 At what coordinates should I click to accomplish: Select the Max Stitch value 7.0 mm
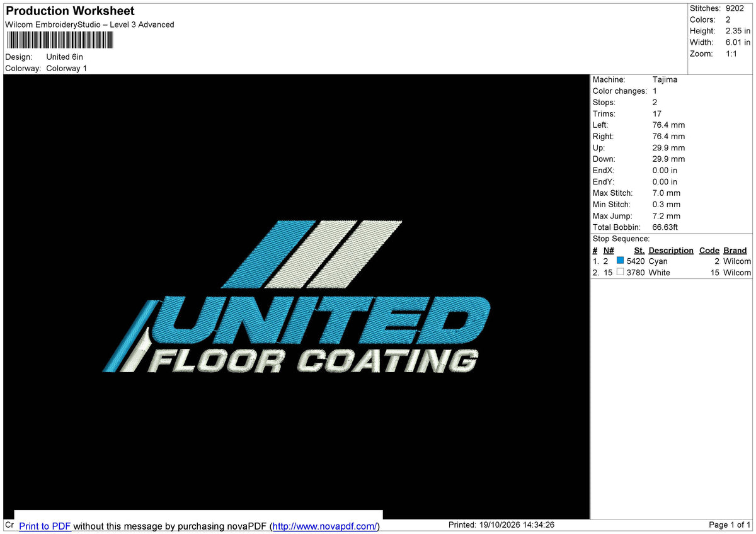tap(667, 193)
